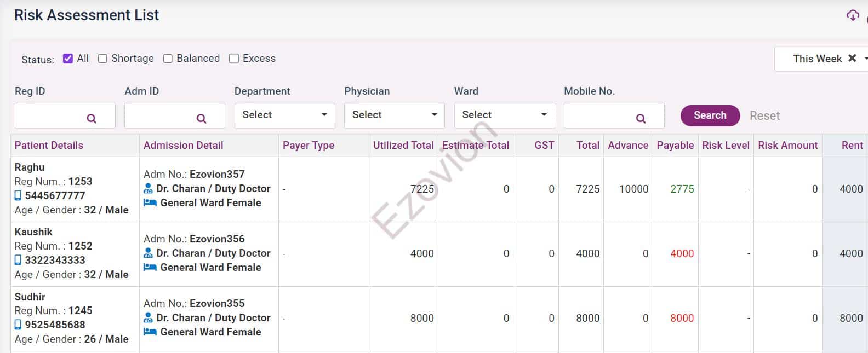Click the search icon in Reg ID field
Screen dimensions: 868x353
pyautogui.click(x=92, y=118)
